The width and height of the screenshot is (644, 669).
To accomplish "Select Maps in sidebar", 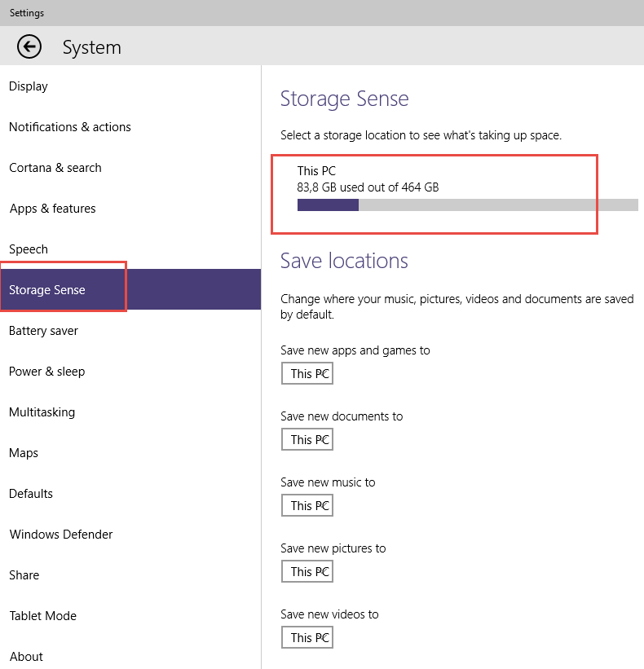I will pos(24,453).
